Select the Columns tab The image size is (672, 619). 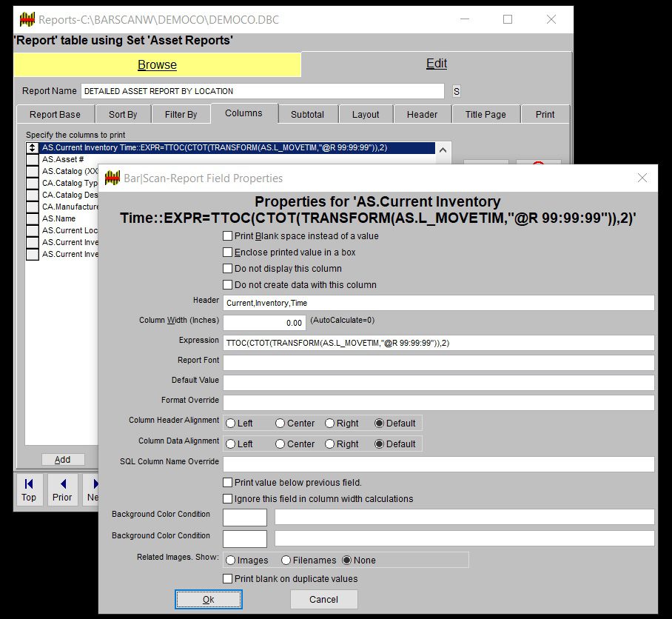tap(243, 113)
